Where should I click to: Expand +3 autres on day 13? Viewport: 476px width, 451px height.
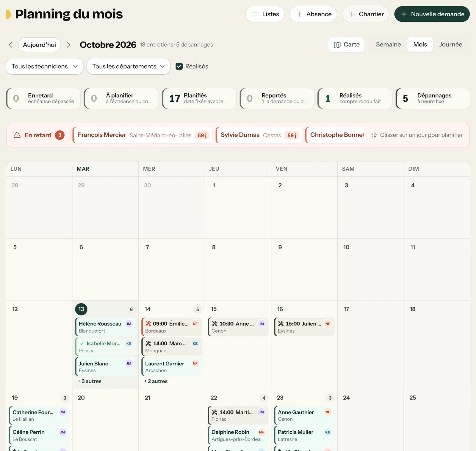[x=90, y=381]
